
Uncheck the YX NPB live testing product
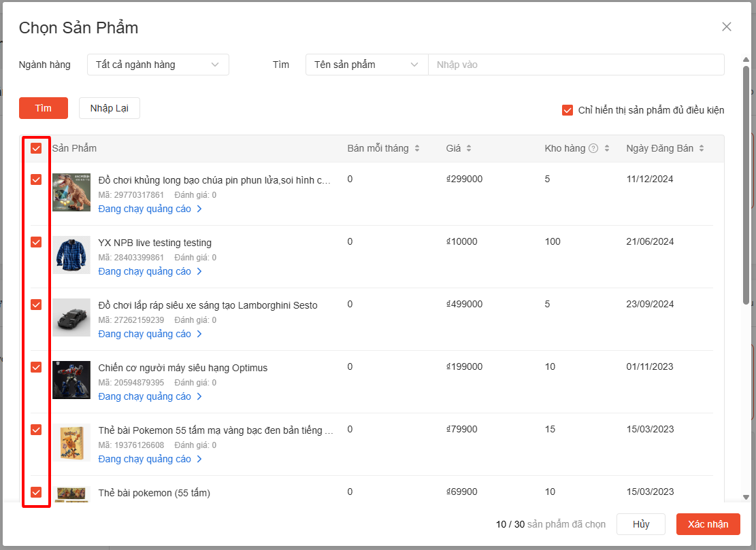pos(36,242)
